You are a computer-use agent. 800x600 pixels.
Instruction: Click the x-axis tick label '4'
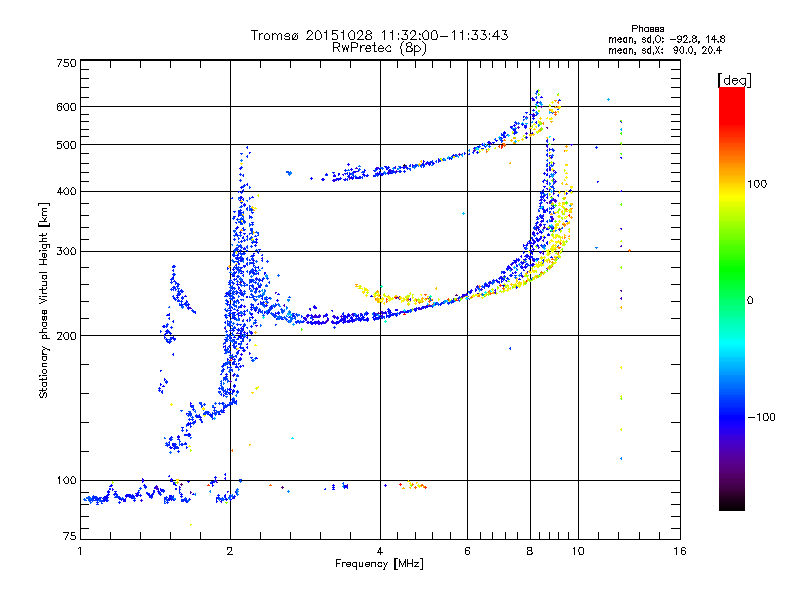tap(380, 551)
